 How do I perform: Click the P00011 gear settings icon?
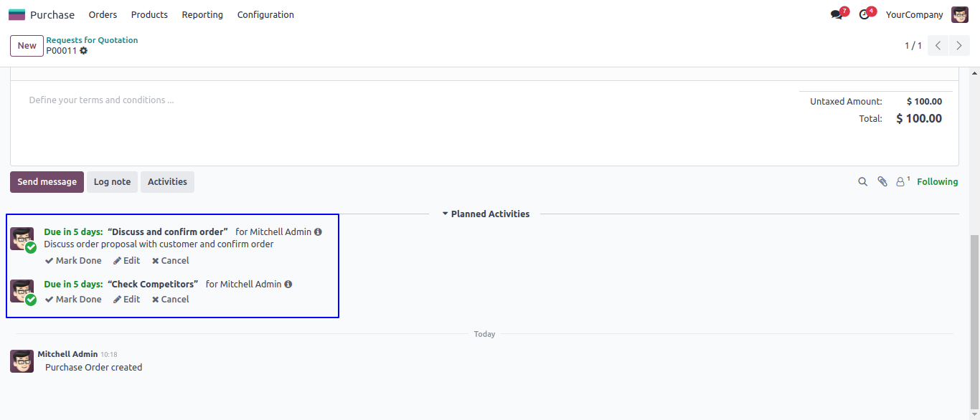coord(84,51)
